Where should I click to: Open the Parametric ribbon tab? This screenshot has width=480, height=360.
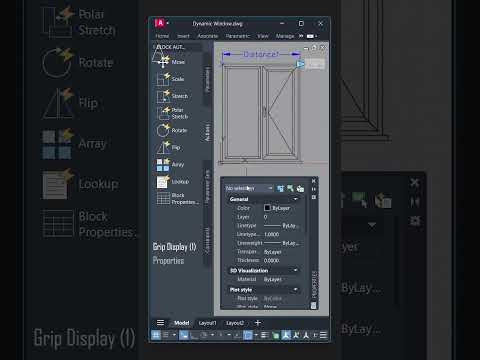238,36
